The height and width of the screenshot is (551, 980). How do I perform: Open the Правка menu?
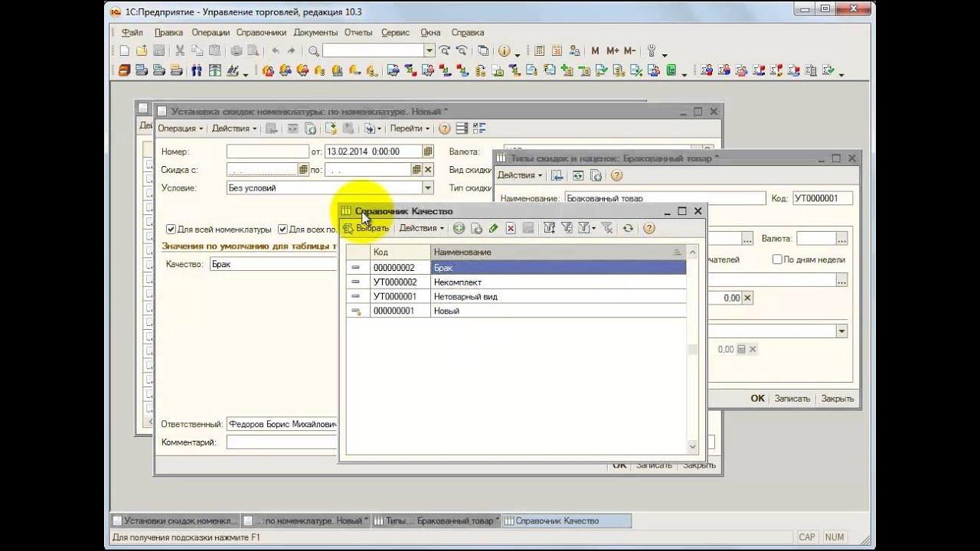coord(168,33)
